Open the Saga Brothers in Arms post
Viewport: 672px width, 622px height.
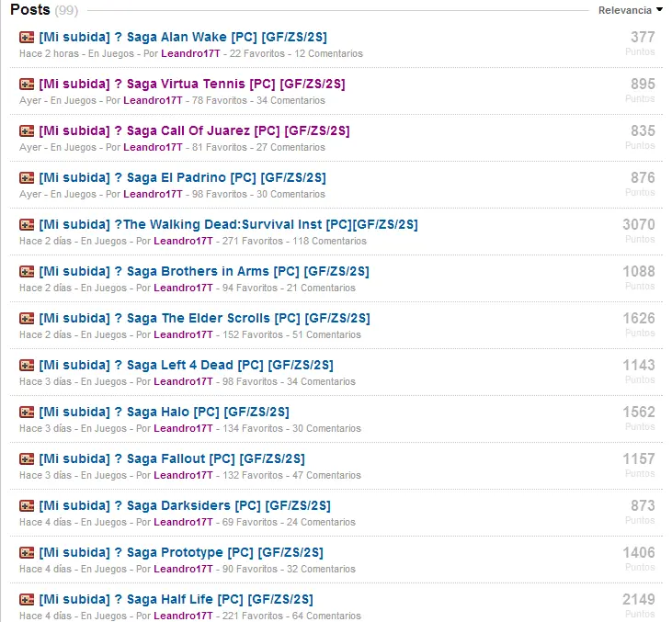(x=204, y=271)
